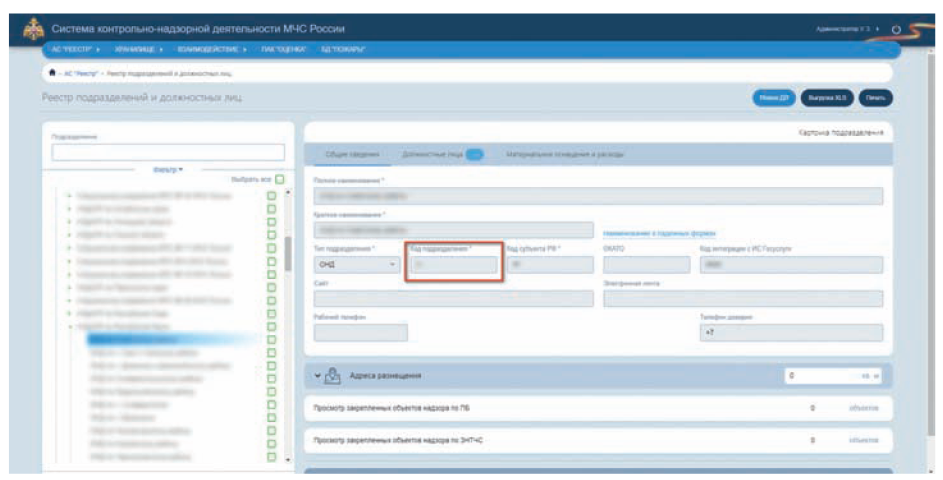This screenshot has width=943, height=480.
Task: Collapse the expanded parent node in tree
Action: 70,327
